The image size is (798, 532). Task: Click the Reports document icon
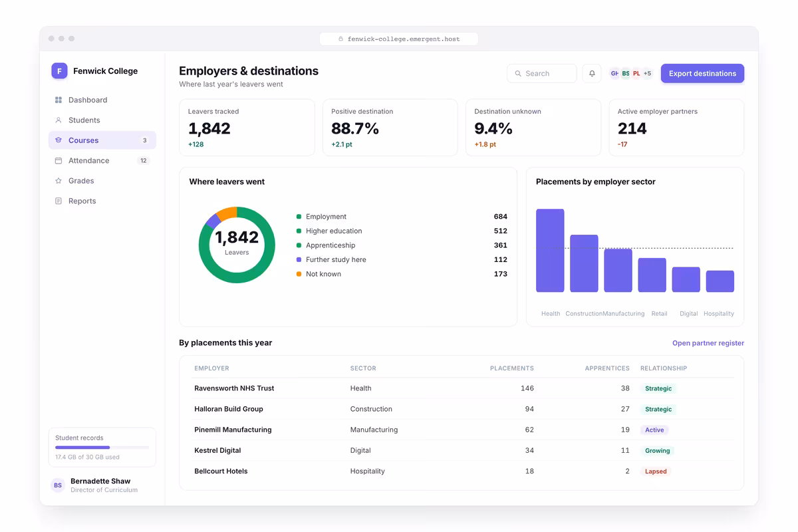tap(59, 201)
